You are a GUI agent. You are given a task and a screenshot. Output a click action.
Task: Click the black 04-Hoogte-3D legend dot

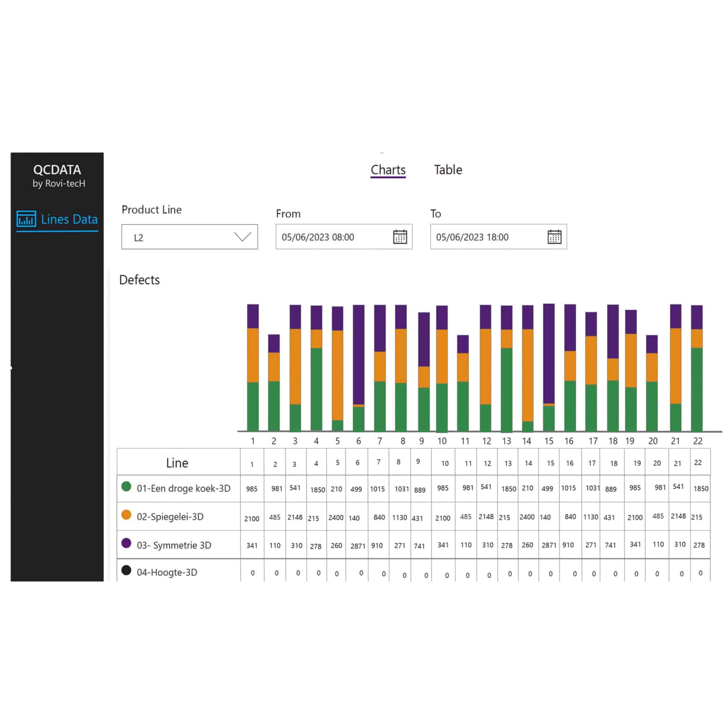click(126, 570)
